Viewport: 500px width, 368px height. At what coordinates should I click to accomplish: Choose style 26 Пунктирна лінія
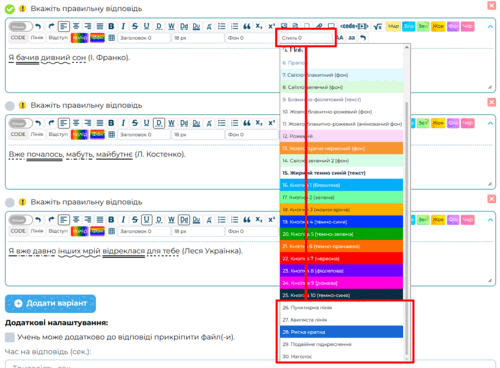[341, 307]
